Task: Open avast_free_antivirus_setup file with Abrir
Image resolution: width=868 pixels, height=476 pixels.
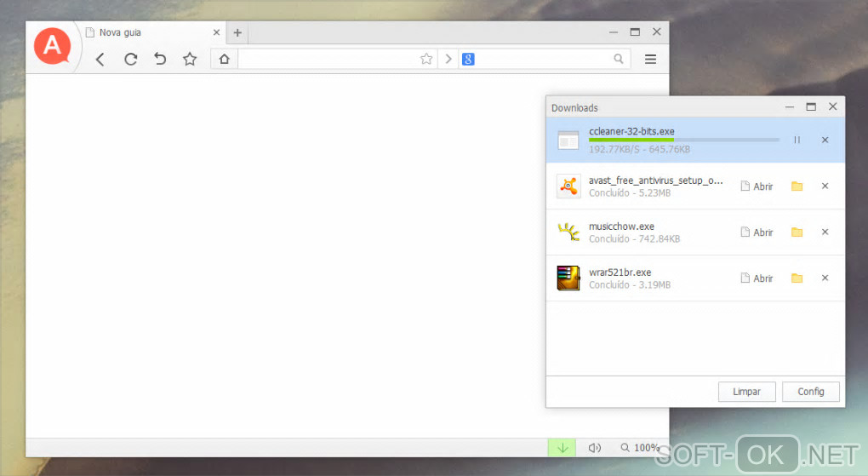Action: pos(757,186)
